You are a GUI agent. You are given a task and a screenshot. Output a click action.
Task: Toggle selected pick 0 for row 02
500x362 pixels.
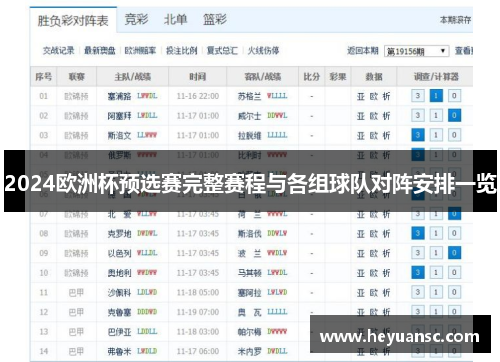click(x=454, y=116)
